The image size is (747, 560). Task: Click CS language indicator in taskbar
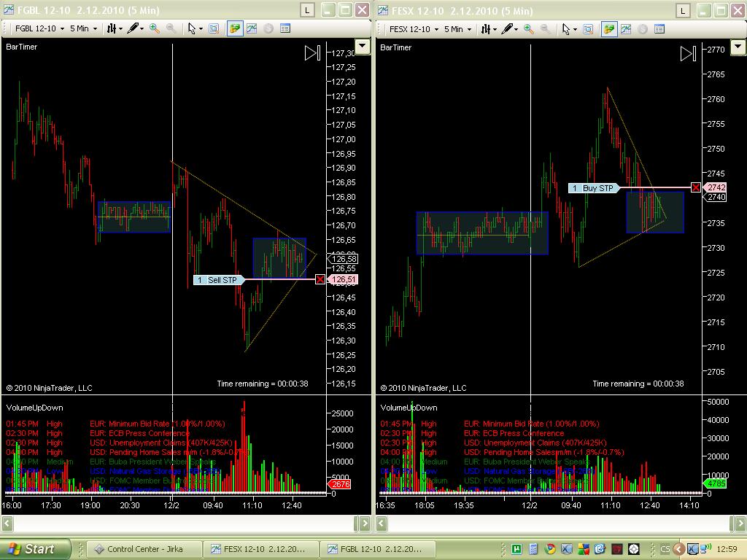665,549
